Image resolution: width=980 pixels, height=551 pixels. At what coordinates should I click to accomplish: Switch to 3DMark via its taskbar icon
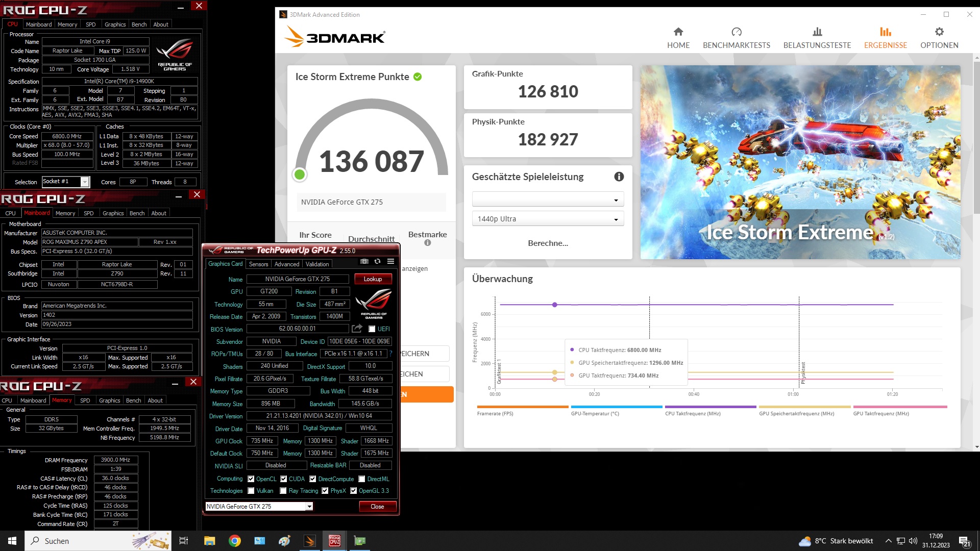click(310, 541)
